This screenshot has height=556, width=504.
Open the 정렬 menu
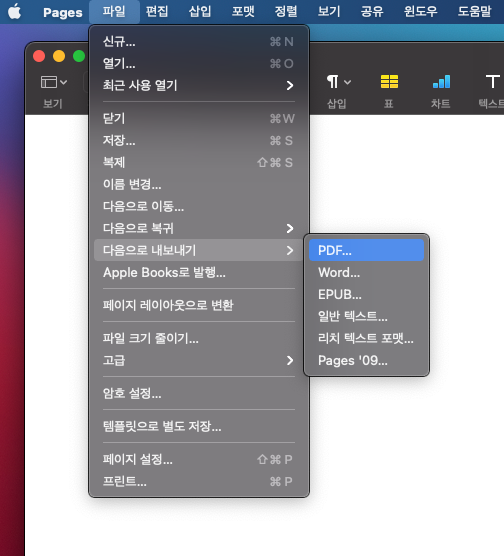(286, 11)
